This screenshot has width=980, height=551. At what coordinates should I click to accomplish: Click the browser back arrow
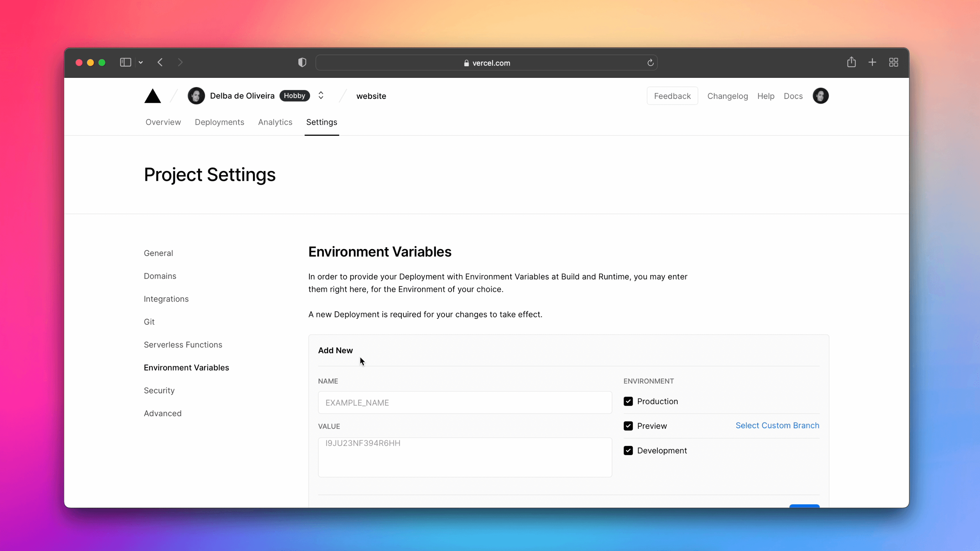coord(160,62)
